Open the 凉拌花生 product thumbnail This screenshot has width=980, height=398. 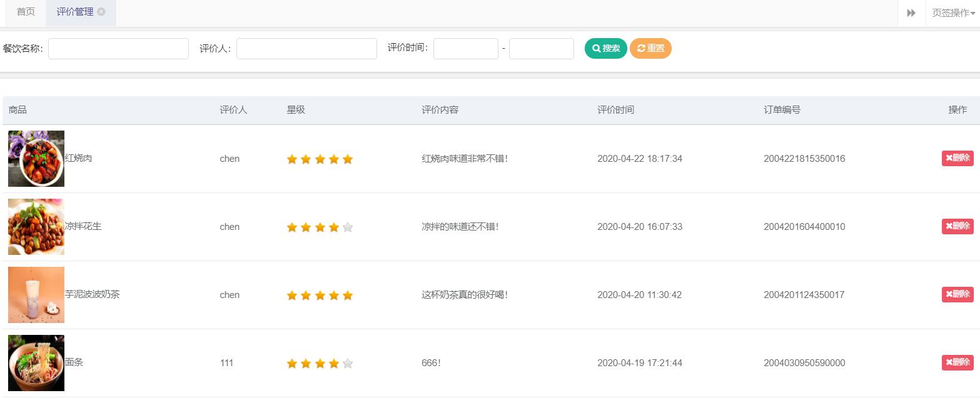click(x=36, y=227)
